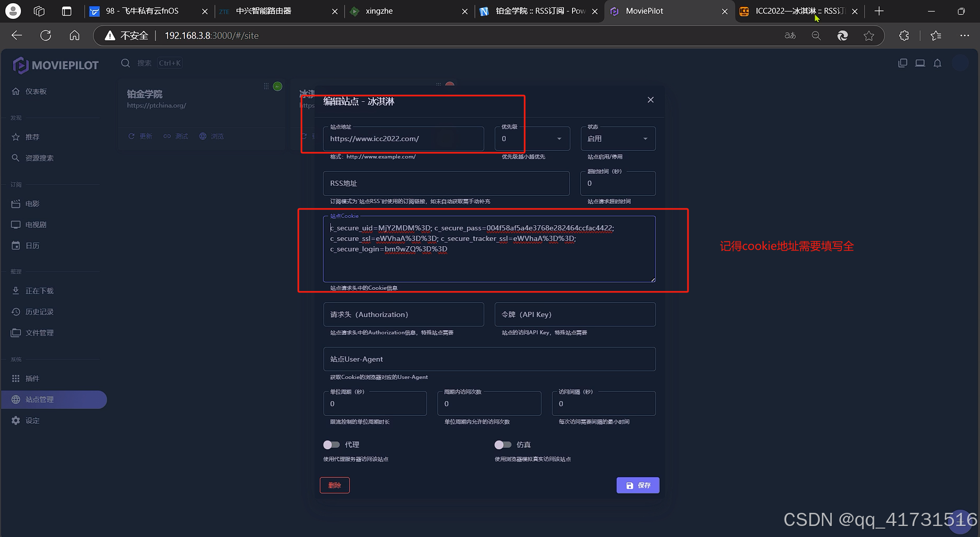This screenshot has width=980, height=537.
Task: Click inside the 站点Cookie text area
Action: pos(489,249)
